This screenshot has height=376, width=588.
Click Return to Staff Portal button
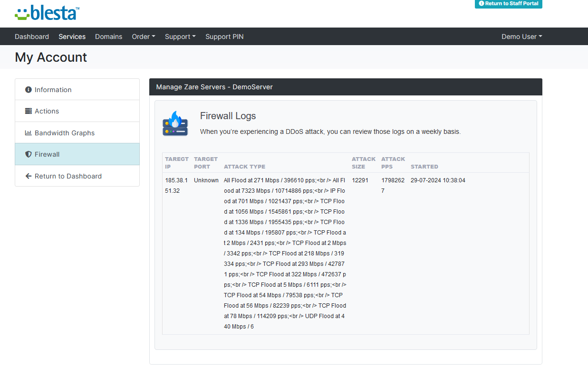509,4
